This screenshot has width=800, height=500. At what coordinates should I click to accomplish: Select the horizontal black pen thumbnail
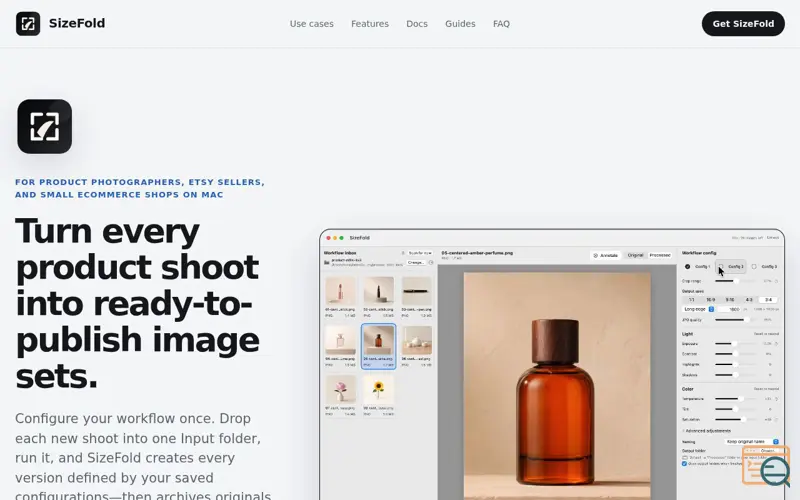(416, 291)
